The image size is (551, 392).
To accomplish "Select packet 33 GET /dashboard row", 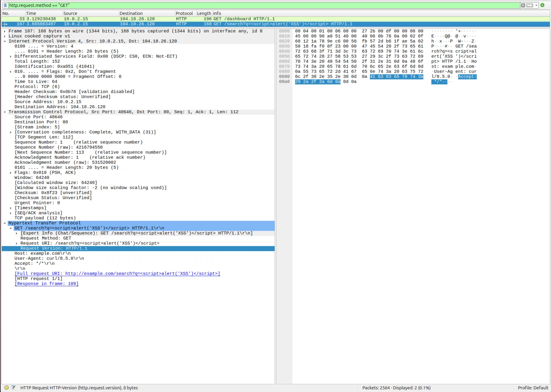I will [138, 19].
